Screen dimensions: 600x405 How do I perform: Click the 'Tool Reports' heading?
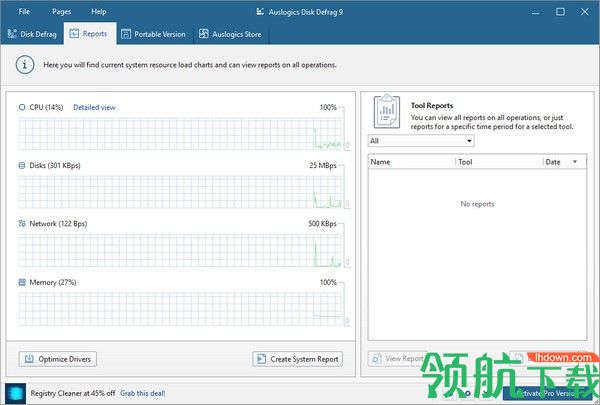click(x=432, y=105)
